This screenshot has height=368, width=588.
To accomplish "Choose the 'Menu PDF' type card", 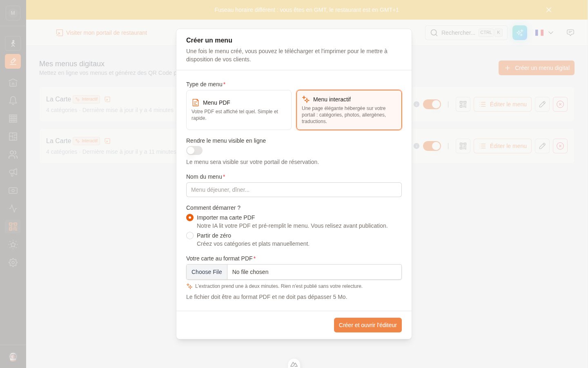I will tap(239, 110).
